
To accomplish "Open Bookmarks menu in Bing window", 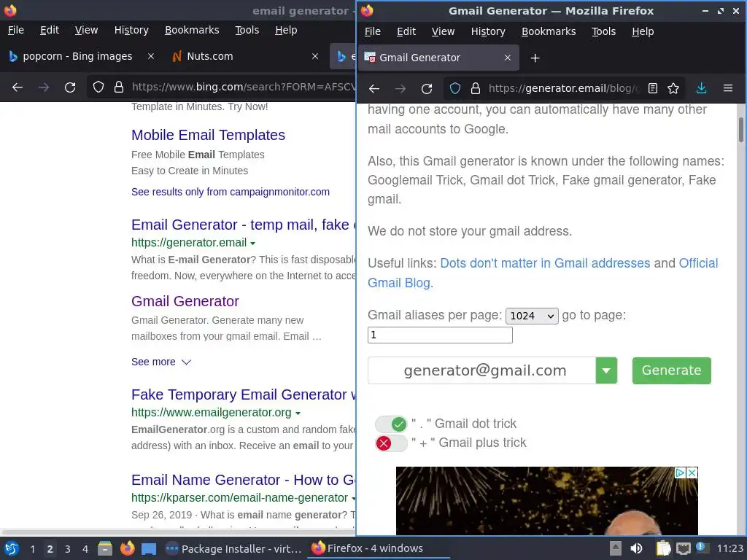I will 192,30.
